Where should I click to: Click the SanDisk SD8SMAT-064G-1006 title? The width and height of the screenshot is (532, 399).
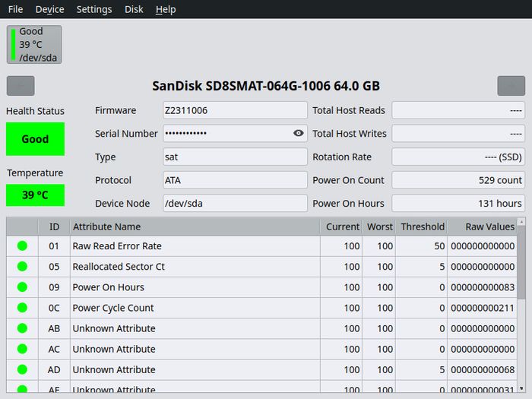tap(266, 86)
